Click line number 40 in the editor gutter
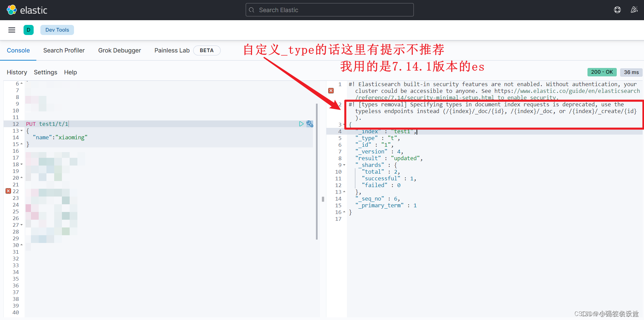The image size is (644, 320). [16, 312]
